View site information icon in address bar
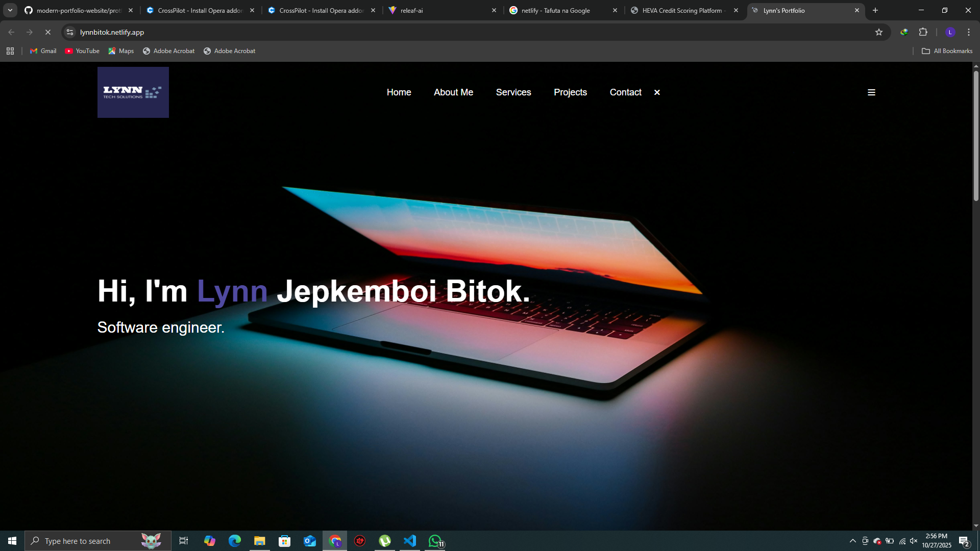This screenshot has height=551, width=980. click(x=70, y=32)
